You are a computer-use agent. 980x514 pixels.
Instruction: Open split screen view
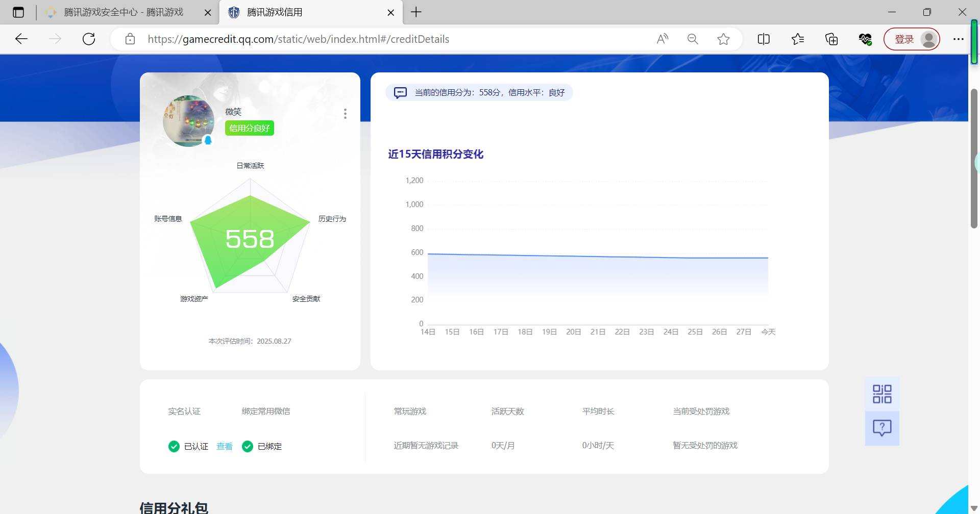[764, 39]
